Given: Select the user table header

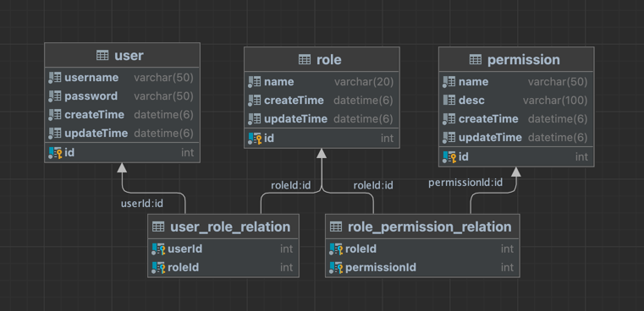Looking at the screenshot, I should (123, 56).
